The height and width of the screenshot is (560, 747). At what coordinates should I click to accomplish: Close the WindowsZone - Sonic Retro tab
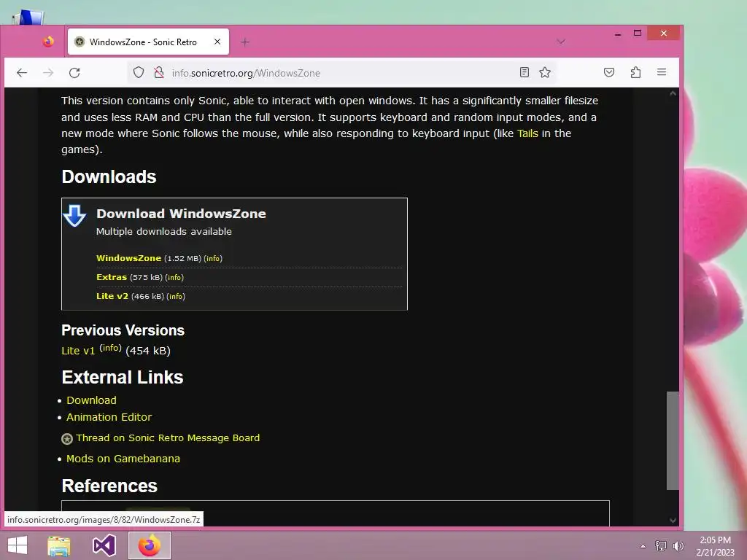[217, 42]
